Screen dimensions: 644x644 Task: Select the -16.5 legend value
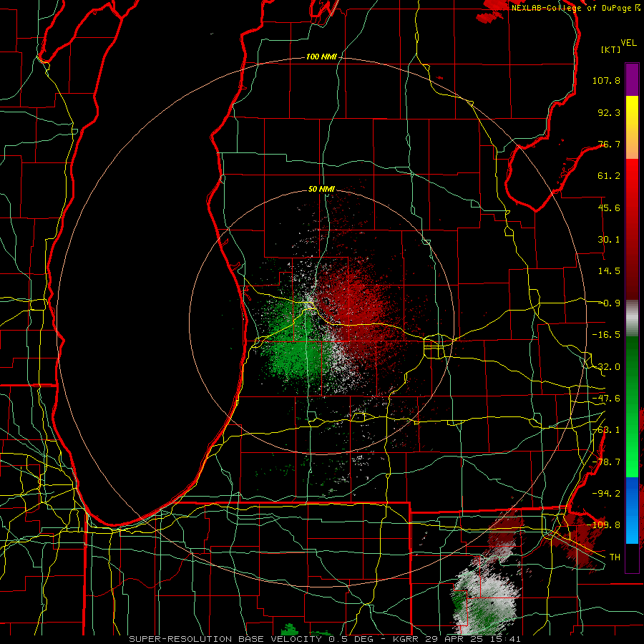click(x=606, y=335)
